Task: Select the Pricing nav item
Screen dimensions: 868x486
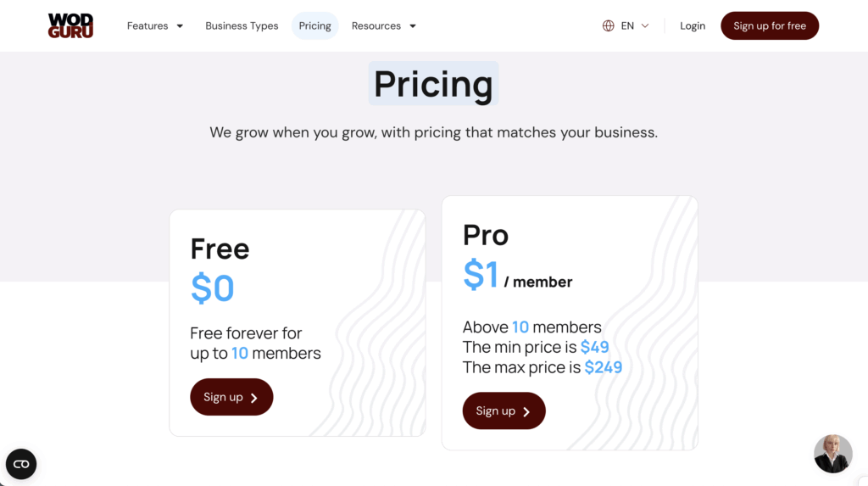Action: click(x=314, y=26)
